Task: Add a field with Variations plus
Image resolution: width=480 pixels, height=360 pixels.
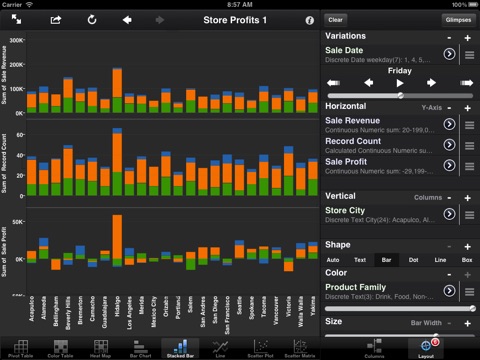Action: tap(468, 38)
